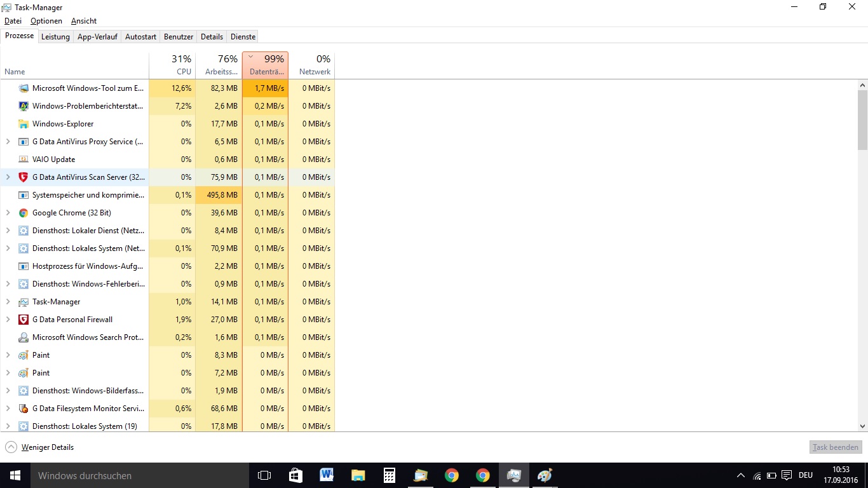Screen dimensions: 868x488
Task: Click the G Data AntiVirus Proxy Service icon
Action: point(24,142)
